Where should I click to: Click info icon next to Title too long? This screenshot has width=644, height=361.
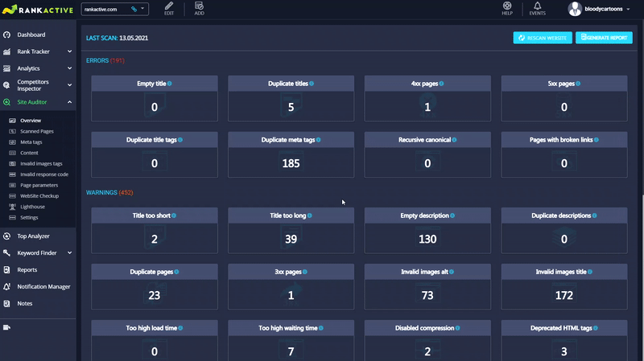point(310,215)
